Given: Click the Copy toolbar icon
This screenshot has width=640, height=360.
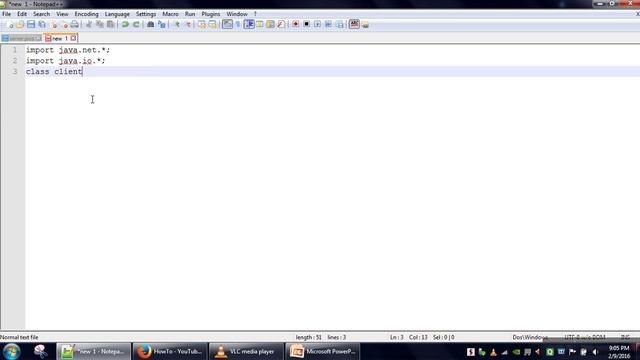Looking at the screenshot, I should (100, 24).
